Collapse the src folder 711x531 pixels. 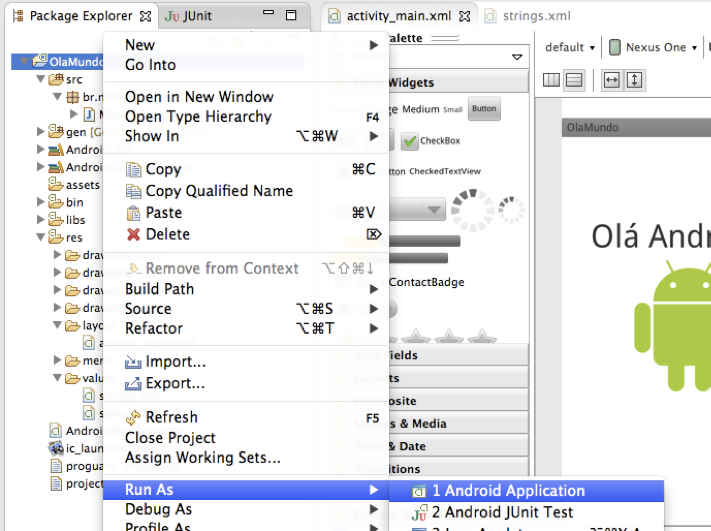[40, 79]
